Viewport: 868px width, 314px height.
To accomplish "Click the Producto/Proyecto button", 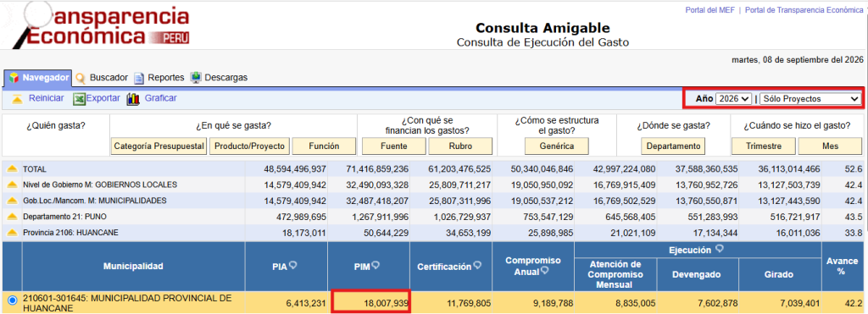I will [x=250, y=146].
